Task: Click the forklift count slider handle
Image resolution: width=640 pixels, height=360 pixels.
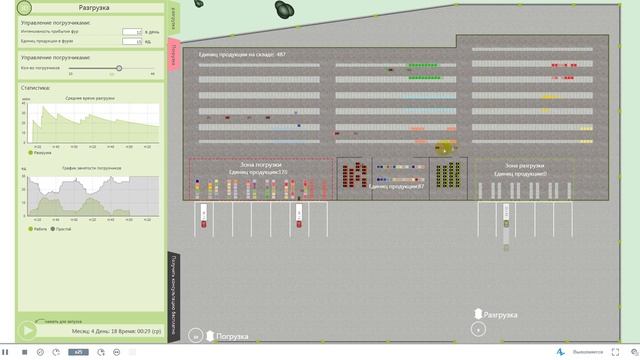Action: (119, 68)
